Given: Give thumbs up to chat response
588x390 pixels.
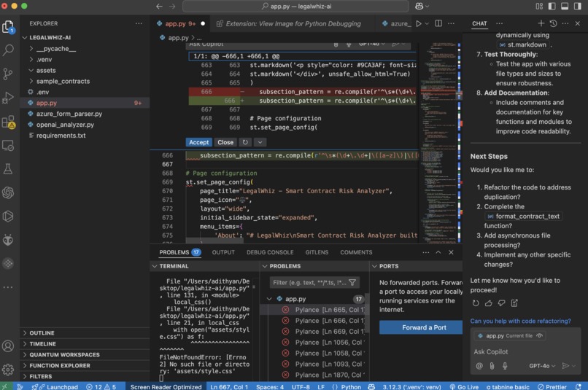Looking at the screenshot, I should point(488,303).
